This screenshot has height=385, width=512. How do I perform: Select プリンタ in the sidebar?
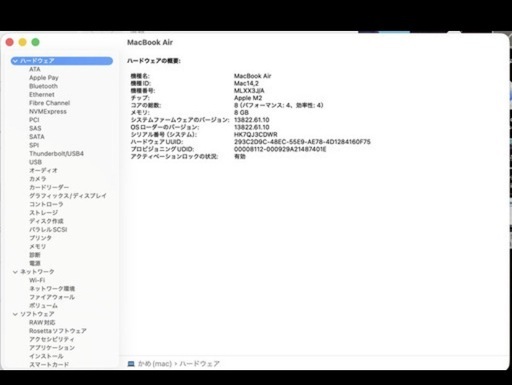(40, 238)
